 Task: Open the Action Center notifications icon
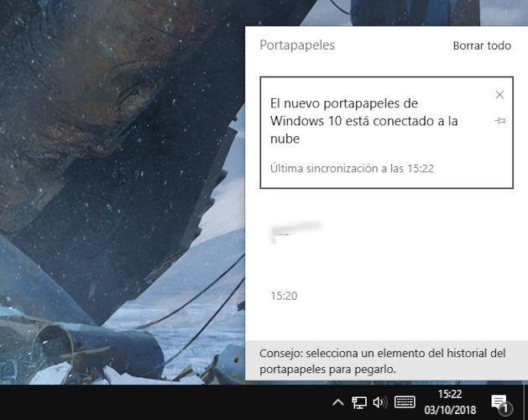pos(501,403)
